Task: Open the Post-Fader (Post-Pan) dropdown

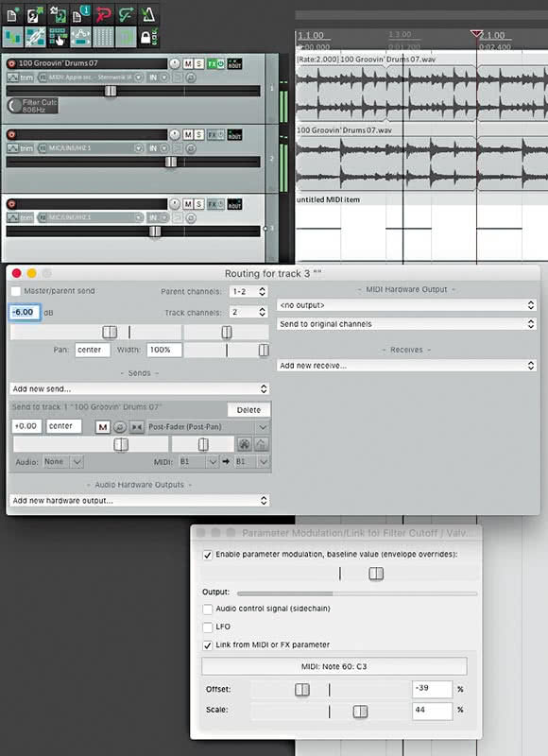Action: (208, 427)
